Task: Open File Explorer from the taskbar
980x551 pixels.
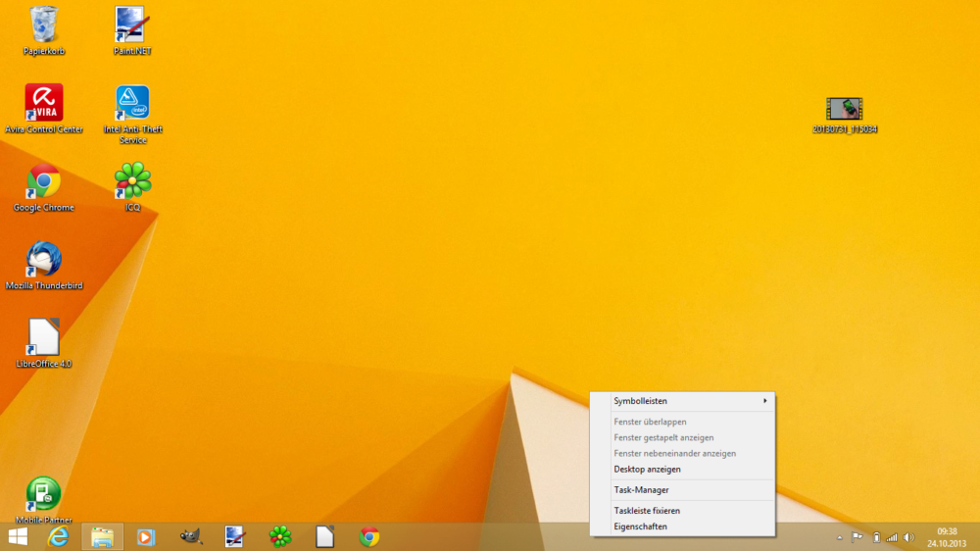Action: tap(103, 536)
